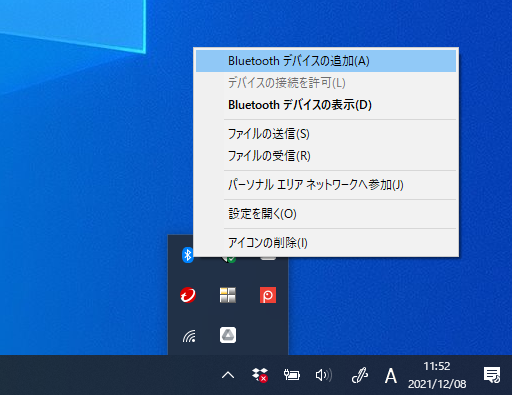Open the Google Drive tray icon

[228, 335]
